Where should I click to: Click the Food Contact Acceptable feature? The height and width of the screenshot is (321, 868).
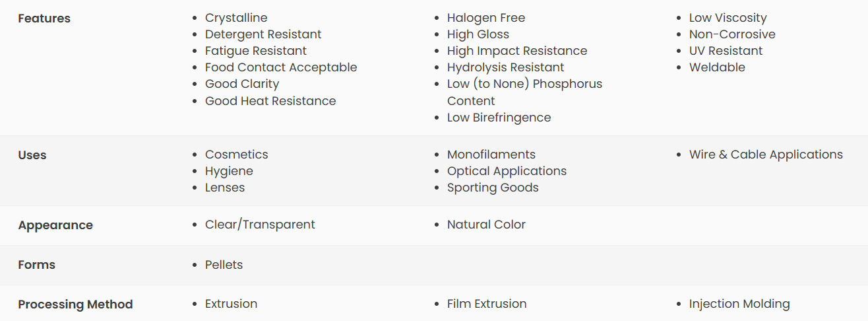[281, 67]
